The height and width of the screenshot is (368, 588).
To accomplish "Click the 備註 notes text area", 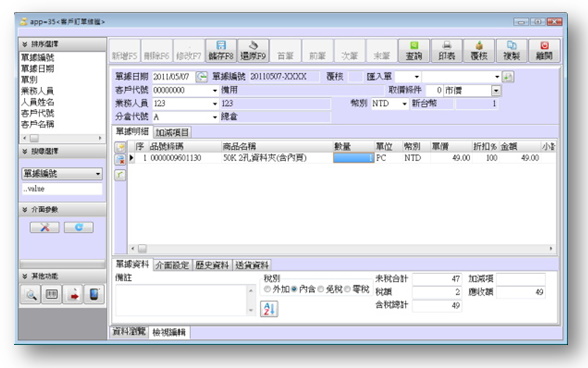I will pos(182,300).
